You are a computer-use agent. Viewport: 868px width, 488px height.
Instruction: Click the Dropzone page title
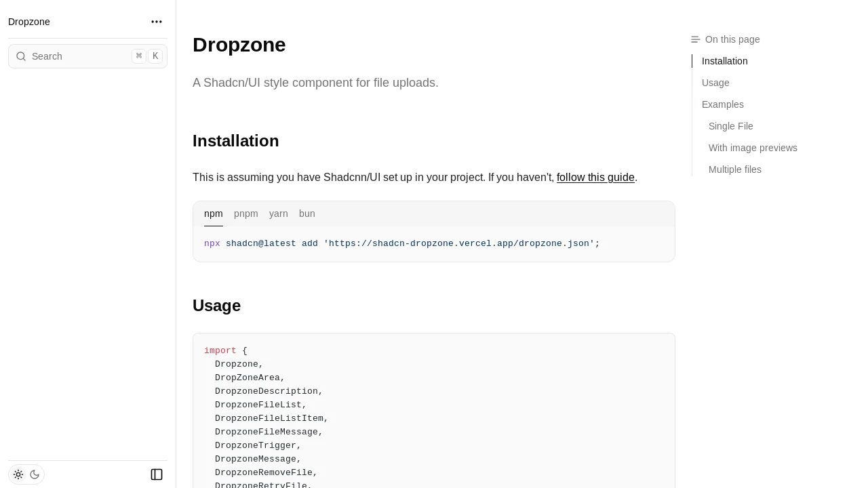[239, 45]
